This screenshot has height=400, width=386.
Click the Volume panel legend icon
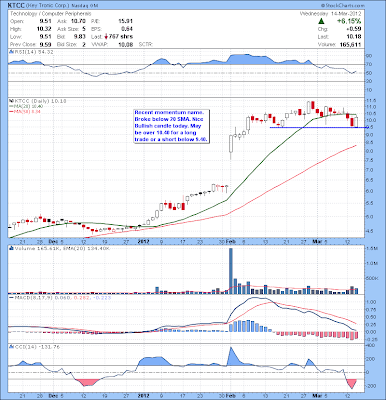tap(11, 248)
